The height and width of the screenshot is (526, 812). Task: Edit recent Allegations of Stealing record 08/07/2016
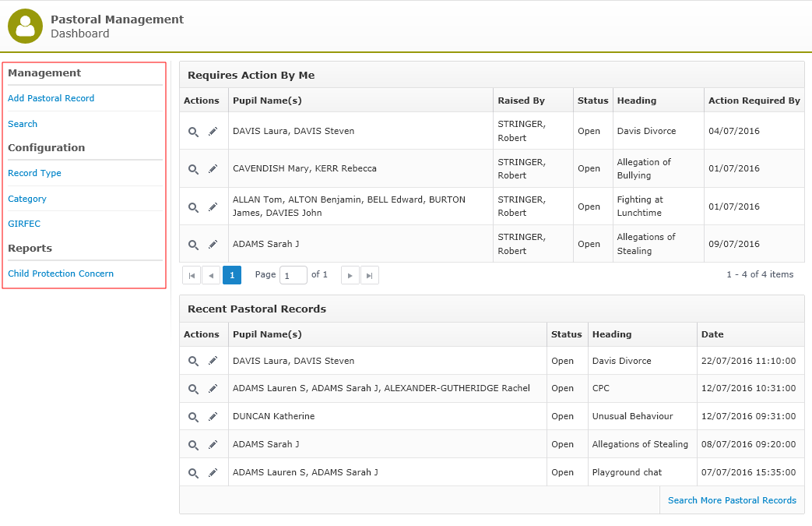pyautogui.click(x=213, y=445)
